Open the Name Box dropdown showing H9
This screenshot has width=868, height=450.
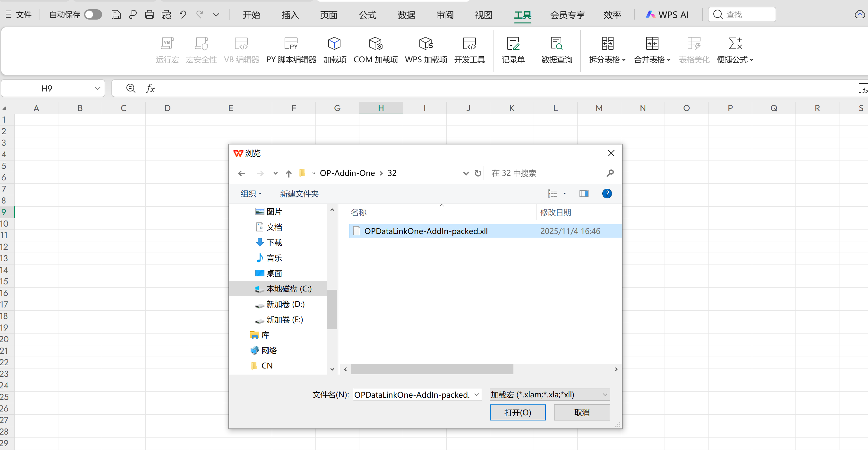pos(97,88)
